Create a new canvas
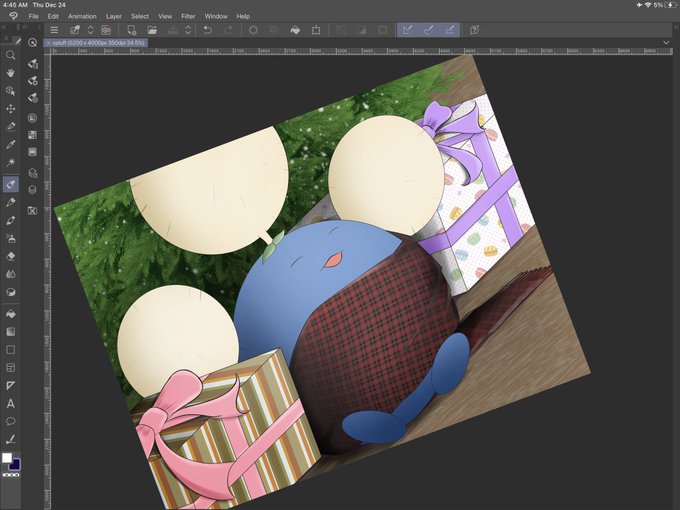680x510 pixels. pos(131,30)
